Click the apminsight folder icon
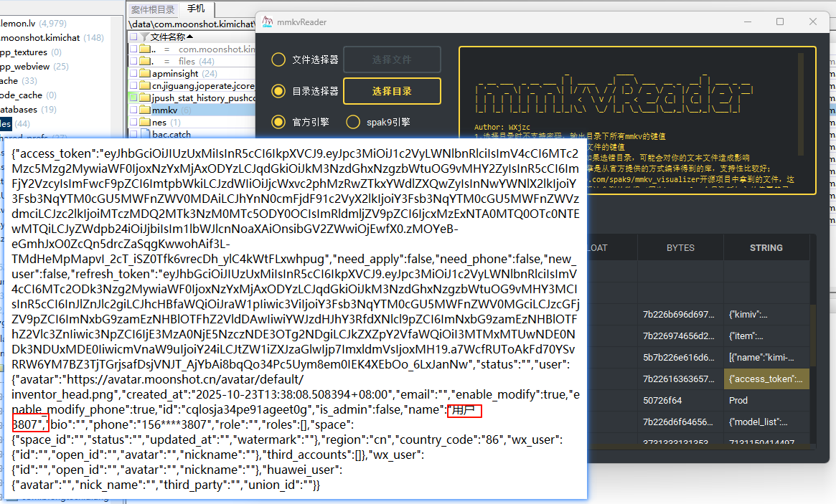Image resolution: width=836 pixels, height=504 pixels. coord(145,73)
